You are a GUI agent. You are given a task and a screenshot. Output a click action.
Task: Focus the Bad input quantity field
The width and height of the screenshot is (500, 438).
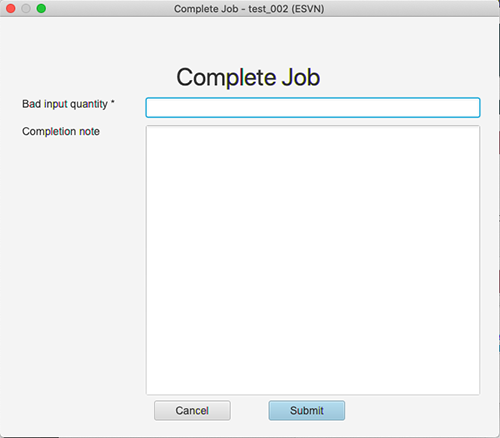[313, 107]
